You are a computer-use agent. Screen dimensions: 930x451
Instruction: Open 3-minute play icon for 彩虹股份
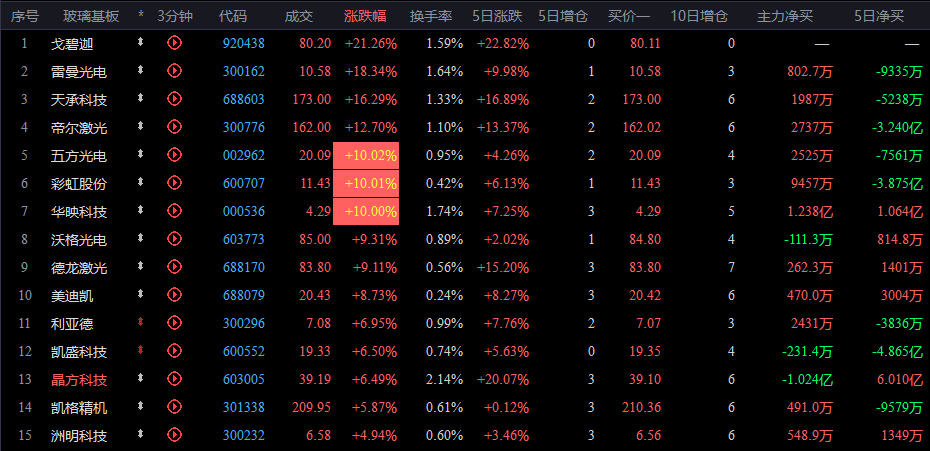174,183
